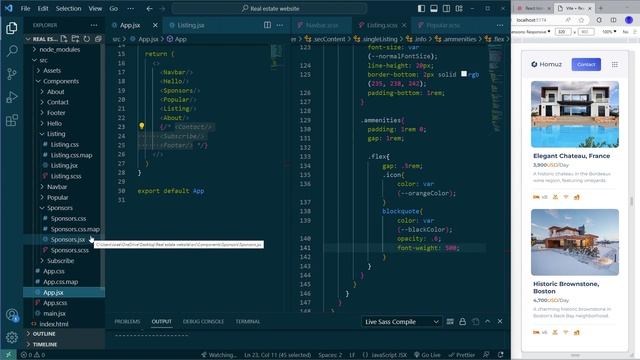
Task: Open more actions for right editor group
Action: click(500, 25)
